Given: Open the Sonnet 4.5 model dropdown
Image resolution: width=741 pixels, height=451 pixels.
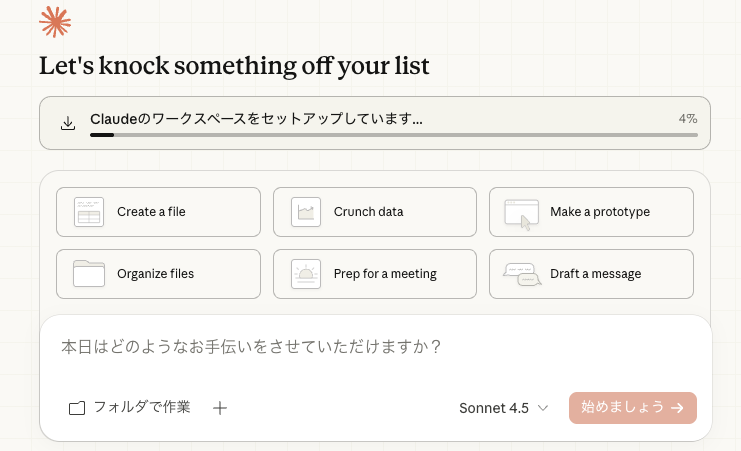Looking at the screenshot, I should [504, 408].
